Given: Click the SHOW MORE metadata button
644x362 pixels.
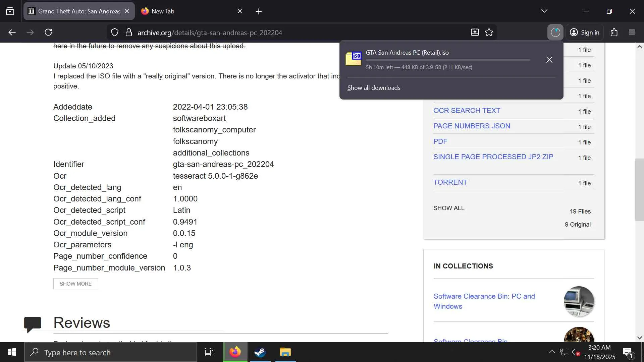Looking at the screenshot, I should click(x=75, y=284).
